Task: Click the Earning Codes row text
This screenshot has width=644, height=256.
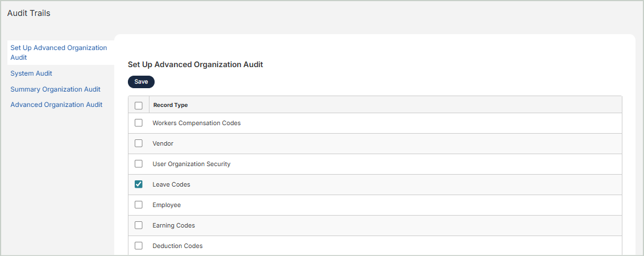Action: [173, 225]
